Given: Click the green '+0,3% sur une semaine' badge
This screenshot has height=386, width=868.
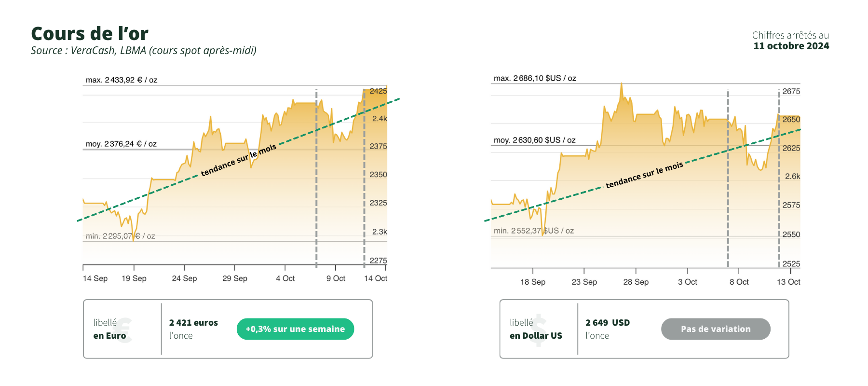Looking at the screenshot, I should [x=295, y=329].
